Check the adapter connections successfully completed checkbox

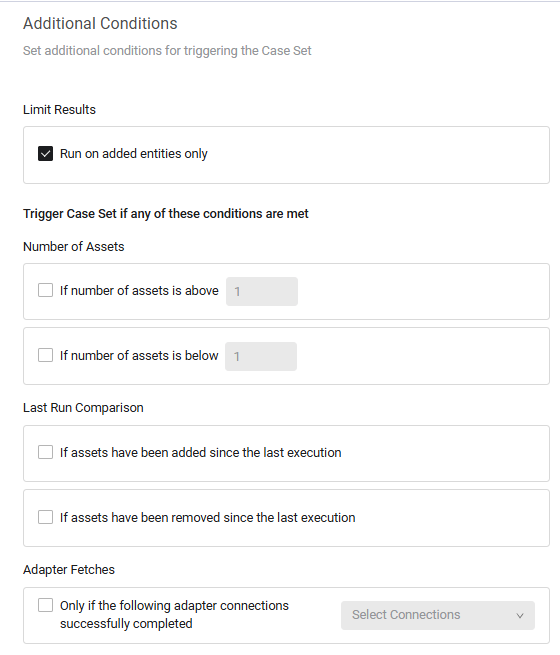pyautogui.click(x=45, y=605)
